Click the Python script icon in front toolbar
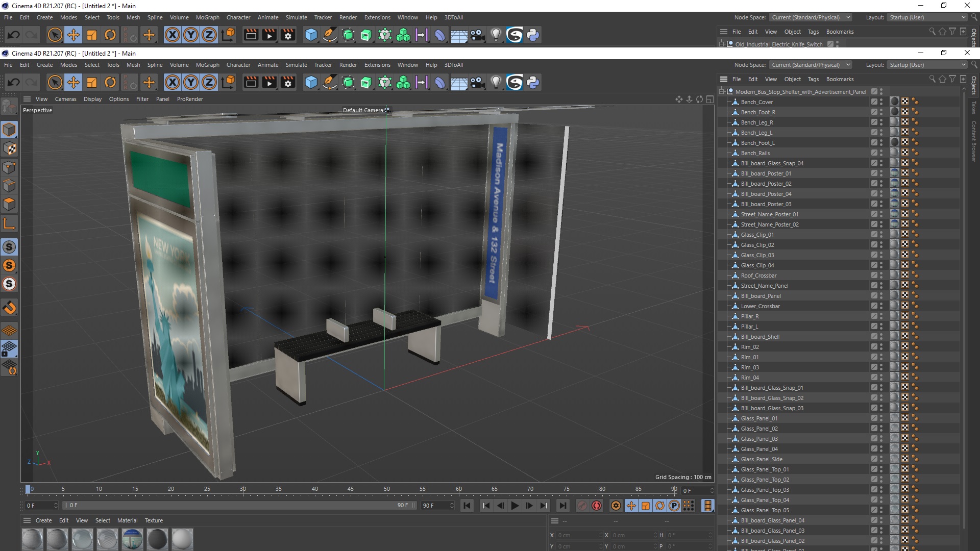The height and width of the screenshot is (551, 980). [533, 82]
